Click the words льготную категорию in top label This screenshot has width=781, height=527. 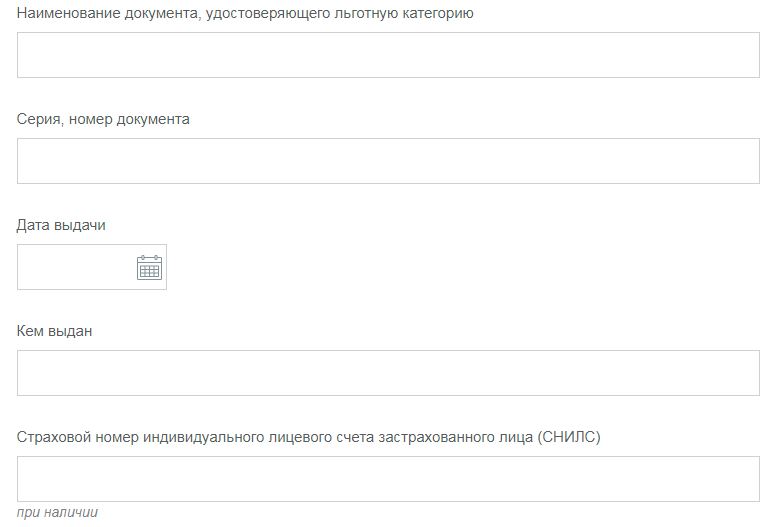pyautogui.click(x=404, y=13)
